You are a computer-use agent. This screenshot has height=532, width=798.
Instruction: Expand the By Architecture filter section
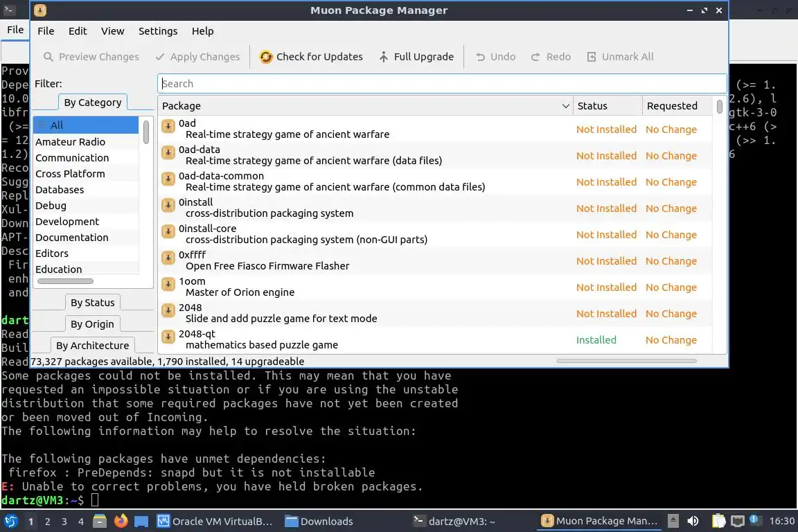(93, 345)
